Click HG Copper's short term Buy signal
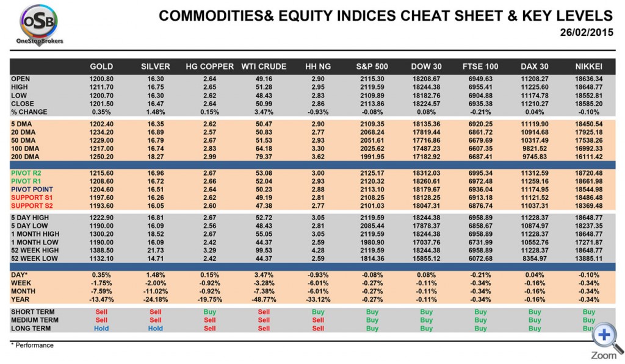Viewport: 625px width, 364px height. click(x=209, y=312)
